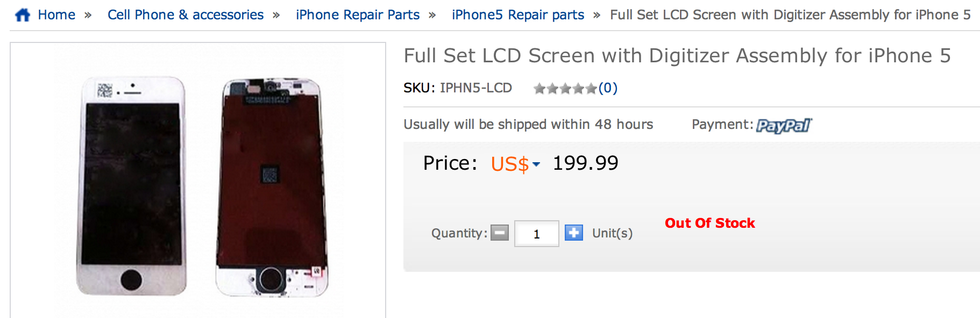The height and width of the screenshot is (318, 980).
Task: Focus the quantity input field
Action: pyautogui.click(x=536, y=234)
